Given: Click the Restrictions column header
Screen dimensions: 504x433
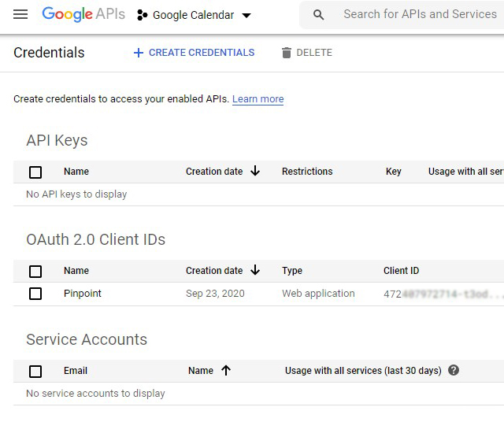Looking at the screenshot, I should 307,172.
